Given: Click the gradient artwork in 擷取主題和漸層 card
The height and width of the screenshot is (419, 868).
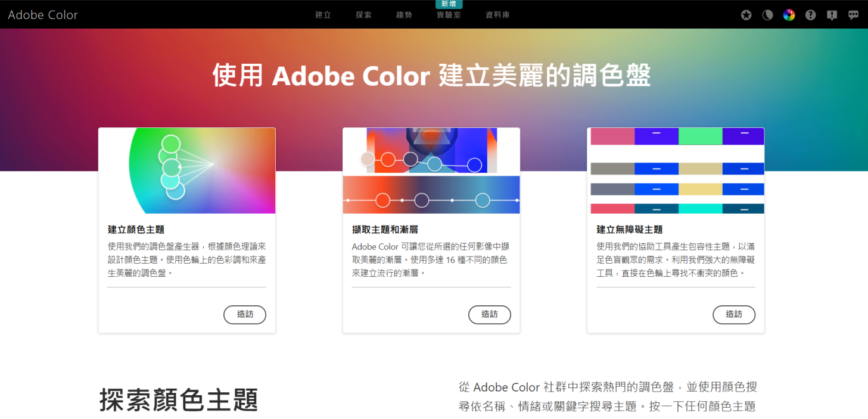Looking at the screenshot, I should (x=431, y=149).
